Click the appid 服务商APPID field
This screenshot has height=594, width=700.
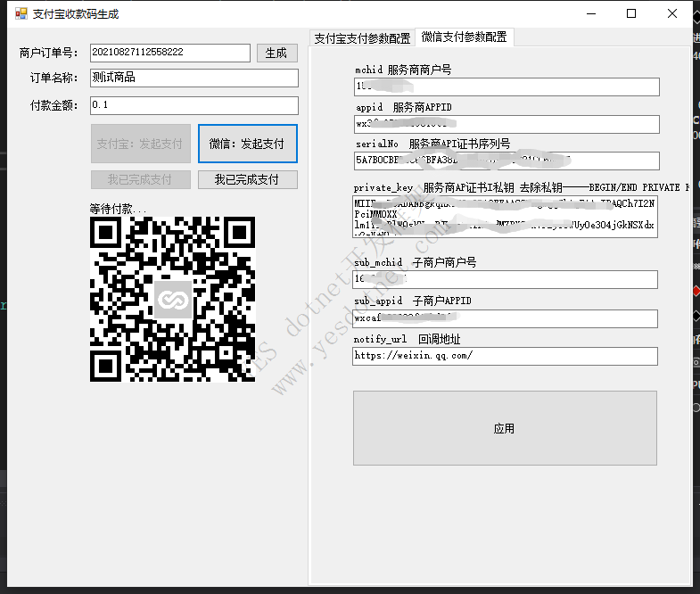[x=506, y=124]
